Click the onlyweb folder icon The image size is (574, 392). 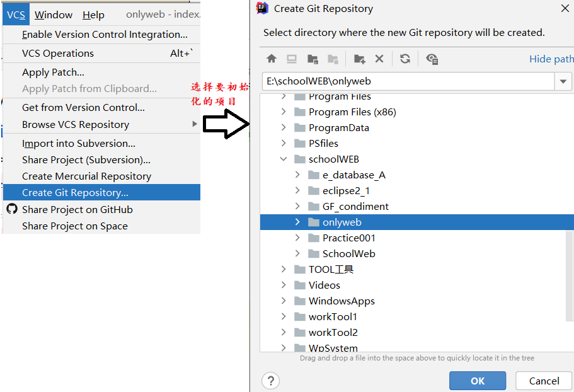[313, 222]
